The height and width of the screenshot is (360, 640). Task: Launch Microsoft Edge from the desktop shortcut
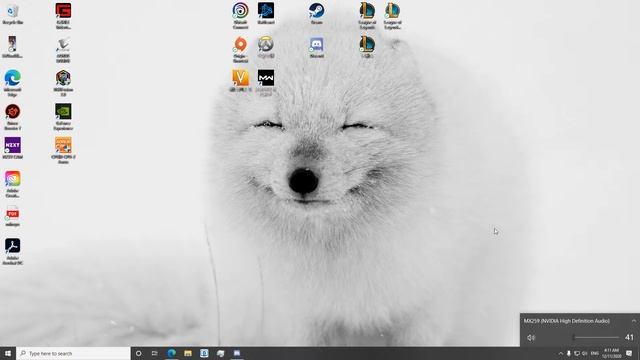coord(12,83)
